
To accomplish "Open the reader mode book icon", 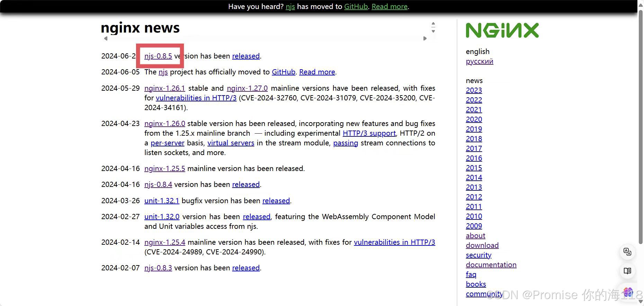I will [x=627, y=271].
